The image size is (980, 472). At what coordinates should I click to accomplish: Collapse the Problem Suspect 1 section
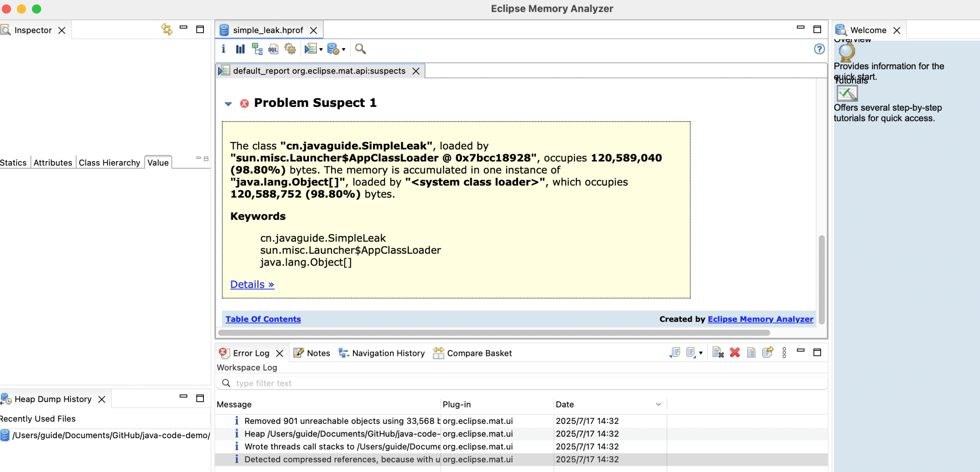coord(228,103)
